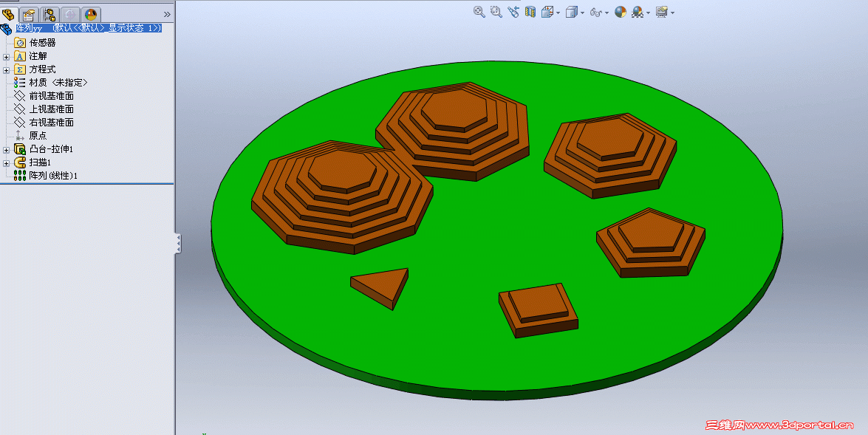868x435 pixels.
Task: Select the 阵列(线性)1 pattern feature
Action: coord(54,176)
